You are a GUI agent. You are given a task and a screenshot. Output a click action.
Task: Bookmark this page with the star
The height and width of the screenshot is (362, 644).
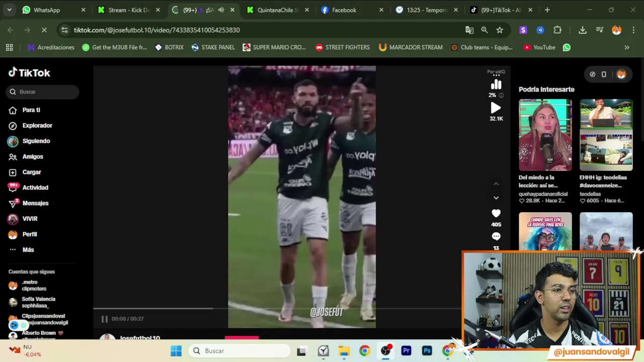tap(500, 30)
